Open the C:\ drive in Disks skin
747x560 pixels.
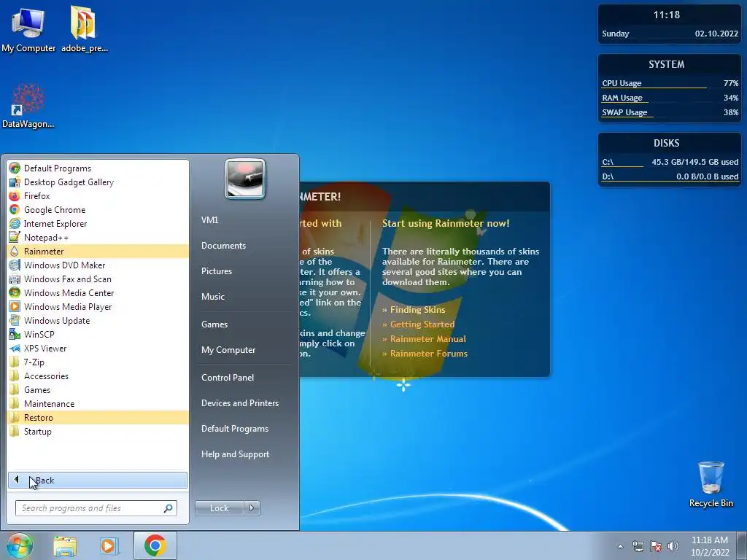670,163
